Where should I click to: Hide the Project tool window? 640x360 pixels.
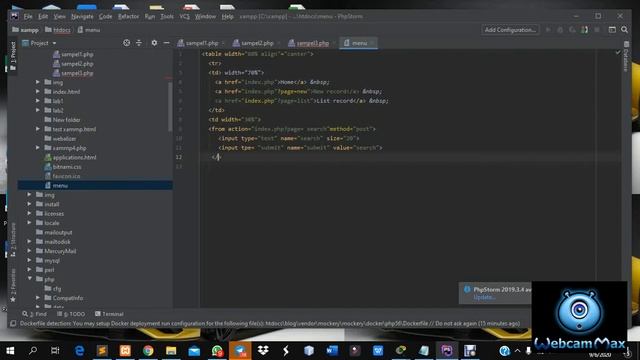(x=167, y=43)
